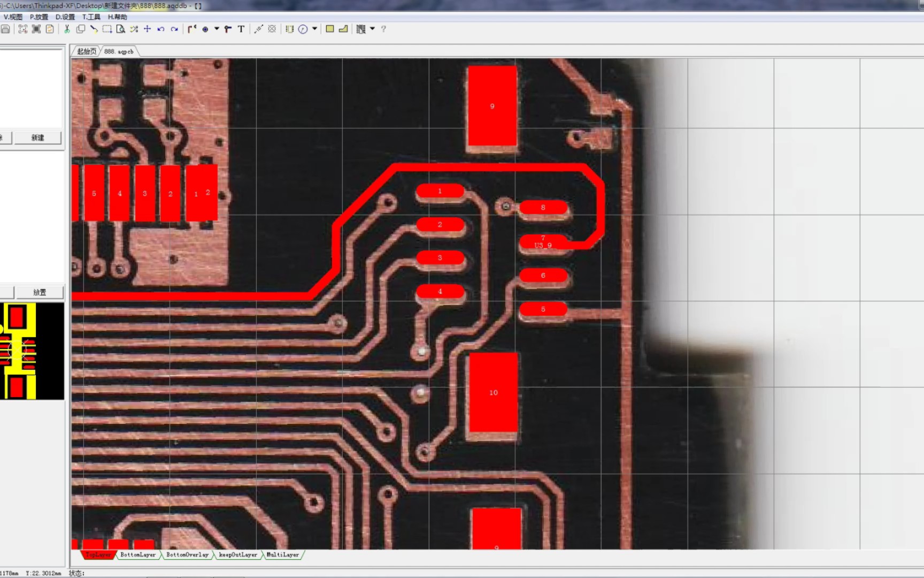Click the yellow fill color swatch in toolbar
Viewport: 924px width, 578px height.
point(329,29)
